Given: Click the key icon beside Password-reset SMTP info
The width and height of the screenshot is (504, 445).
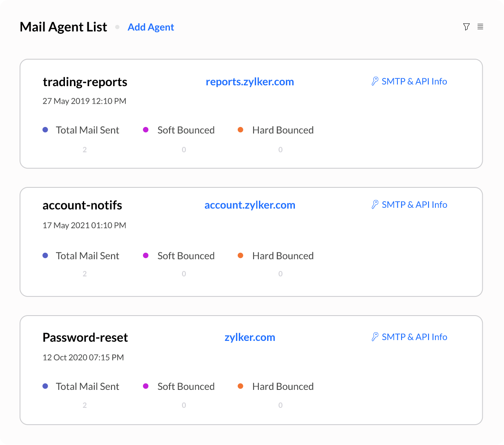Looking at the screenshot, I should pos(375,336).
